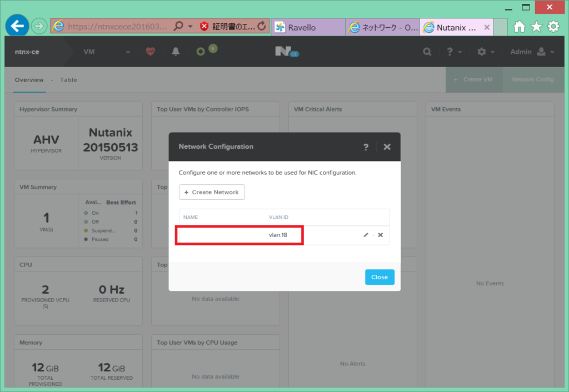569x392 pixels.
Task: Close the Network Configuration dialog with X
Action: [387, 147]
